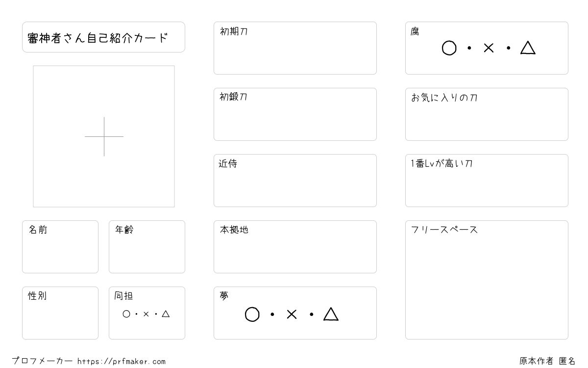Select the 性別 gender box
Image resolution: width=588 pixels, height=368 pixels.
pyautogui.click(x=60, y=313)
